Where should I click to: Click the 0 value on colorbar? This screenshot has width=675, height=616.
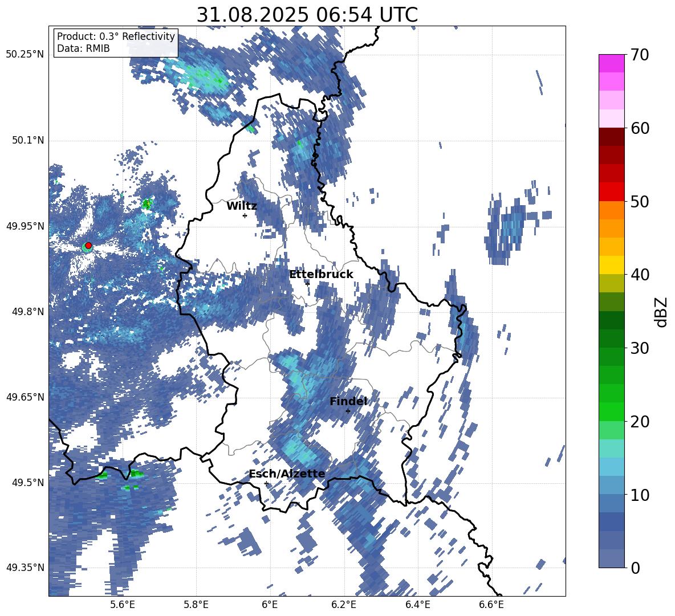(635, 568)
